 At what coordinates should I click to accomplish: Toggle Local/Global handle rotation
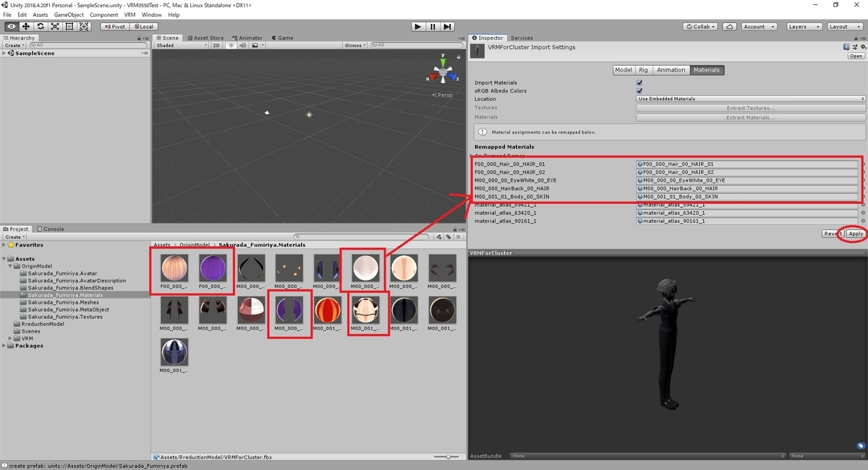click(143, 27)
